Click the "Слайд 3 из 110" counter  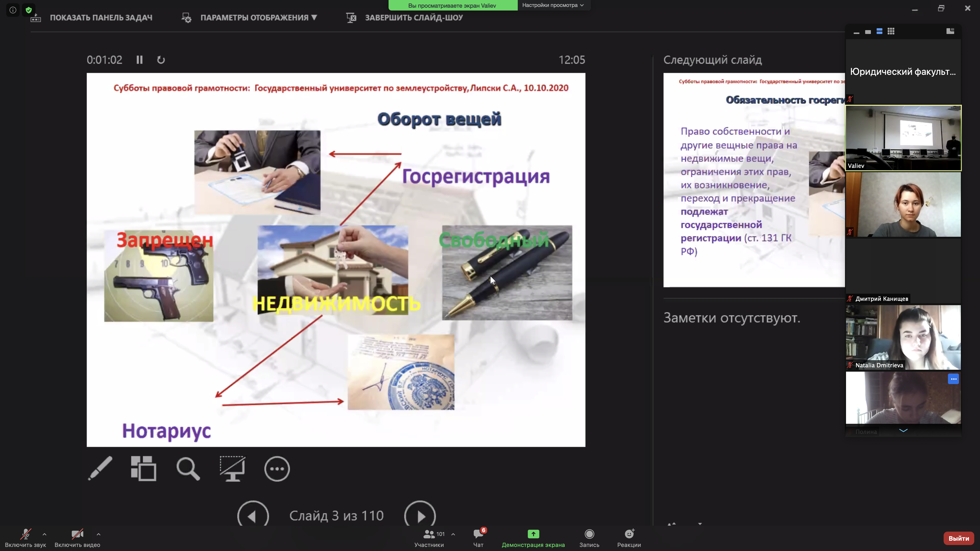pyautogui.click(x=336, y=516)
